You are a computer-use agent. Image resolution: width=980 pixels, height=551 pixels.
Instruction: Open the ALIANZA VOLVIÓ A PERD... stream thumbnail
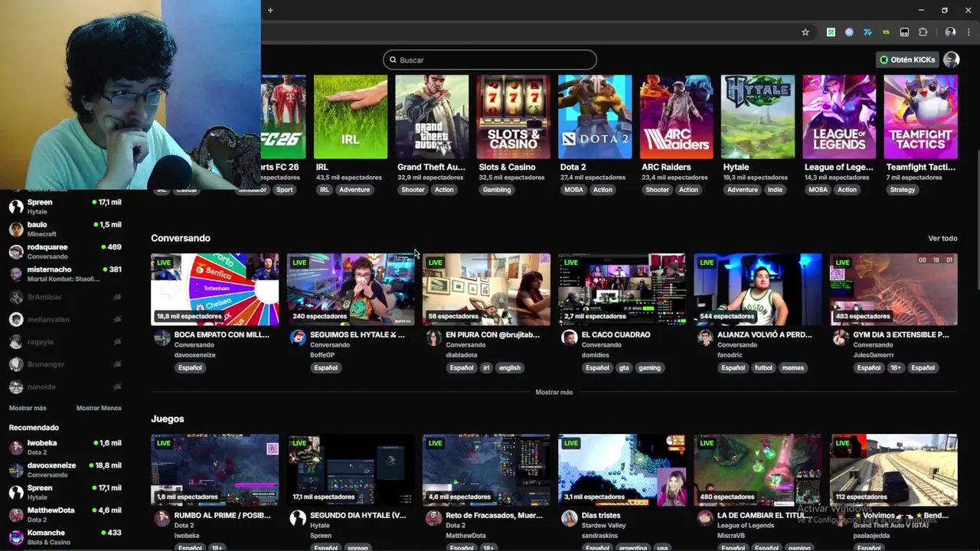(758, 289)
